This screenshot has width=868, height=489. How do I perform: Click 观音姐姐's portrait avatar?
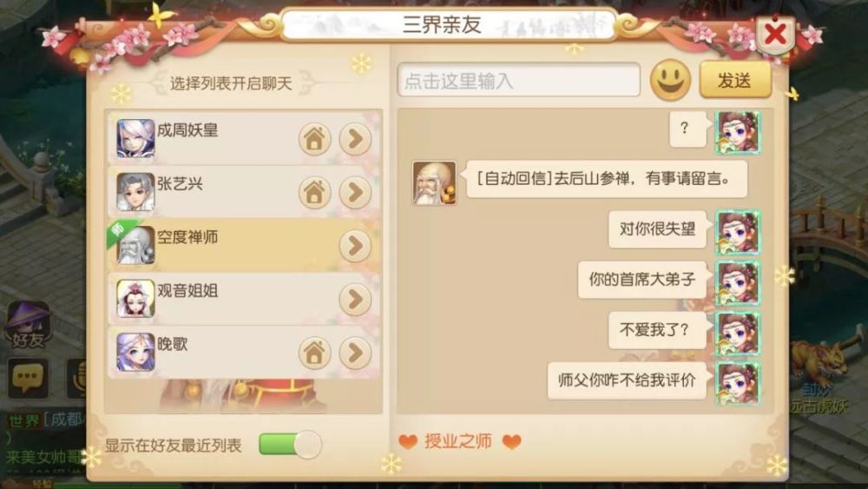coord(135,298)
